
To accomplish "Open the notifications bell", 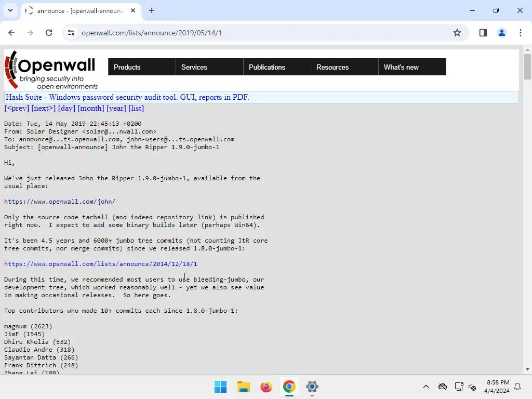I will tap(518, 387).
